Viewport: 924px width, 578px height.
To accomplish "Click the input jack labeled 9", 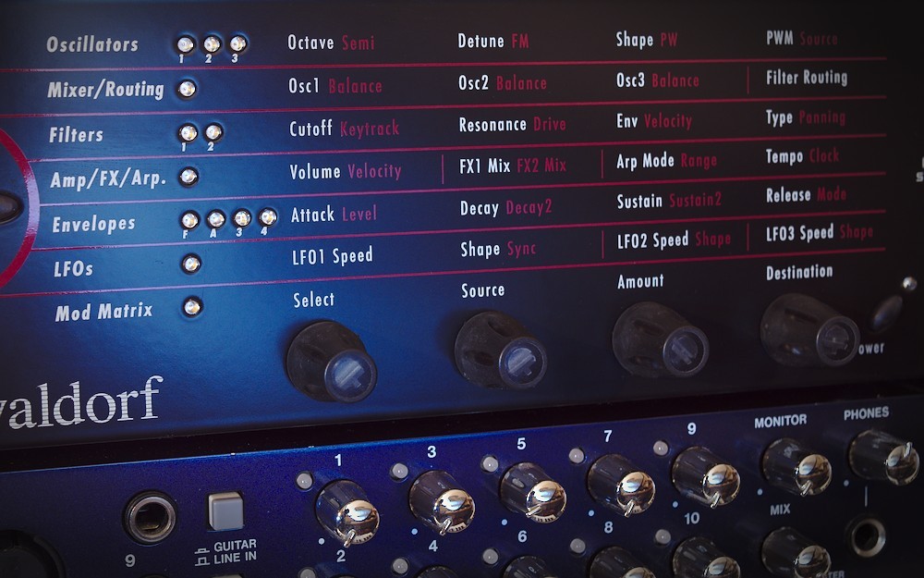I will point(151,518).
